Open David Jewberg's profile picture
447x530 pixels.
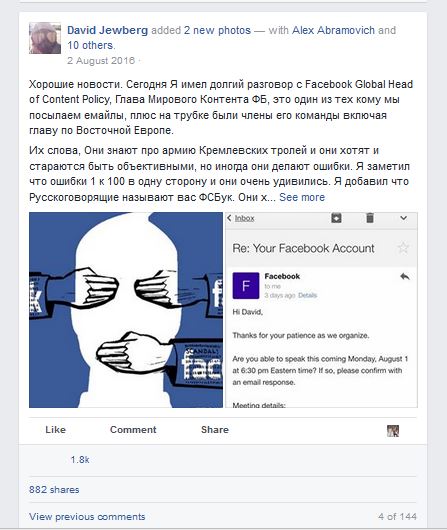point(45,38)
